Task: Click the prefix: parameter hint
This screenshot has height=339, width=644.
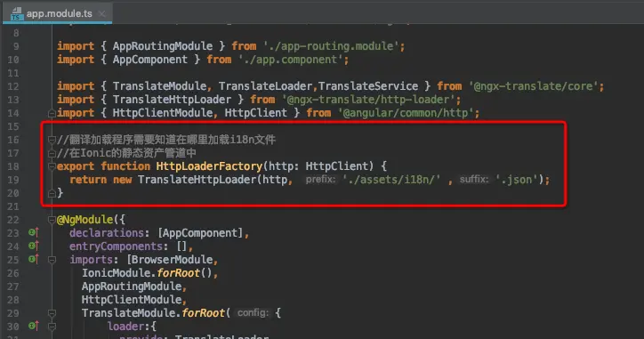Action: click(x=320, y=180)
